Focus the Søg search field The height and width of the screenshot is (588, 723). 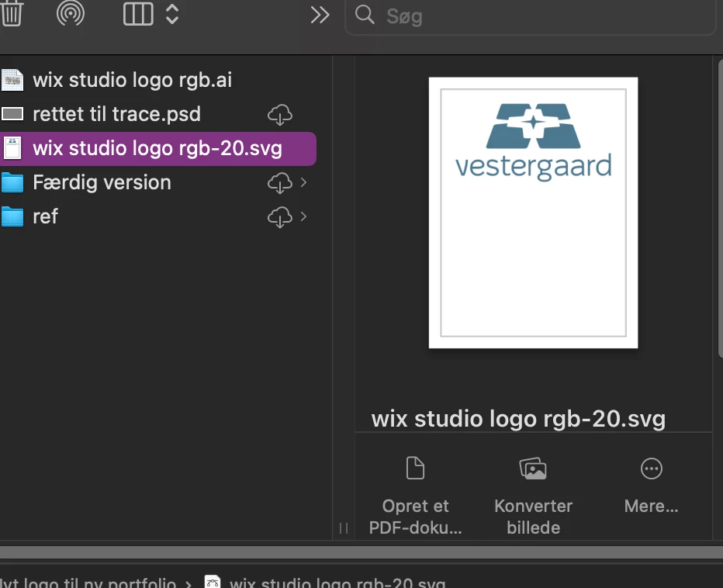(531, 16)
